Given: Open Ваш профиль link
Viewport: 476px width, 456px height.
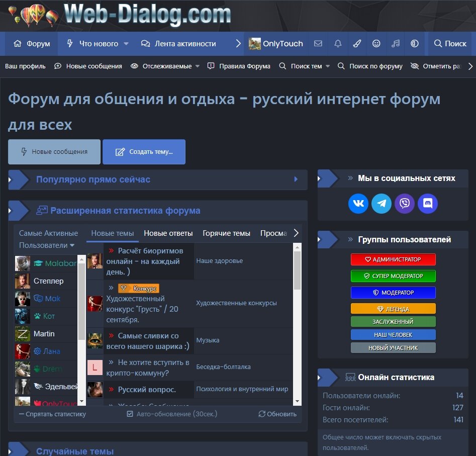Looking at the screenshot, I should [25, 66].
